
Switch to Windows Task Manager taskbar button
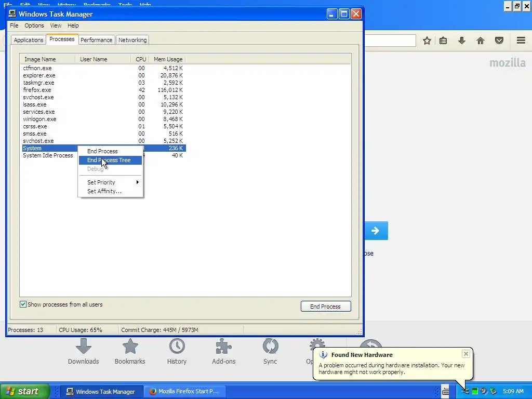(x=101, y=391)
